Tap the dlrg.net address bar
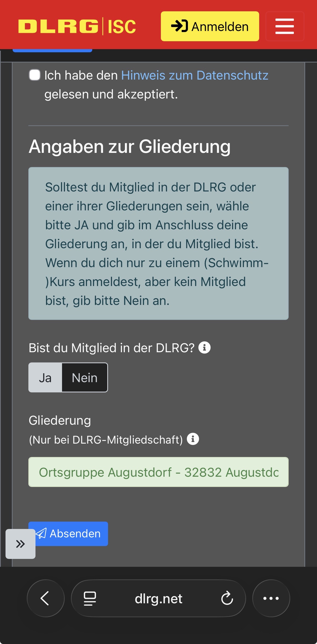This screenshot has height=644, width=317. point(159,598)
